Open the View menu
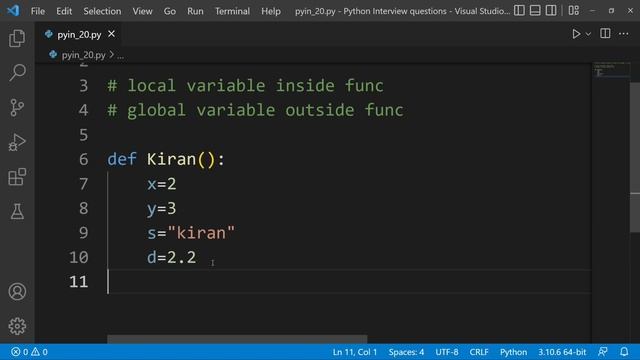Image resolution: width=640 pixels, height=360 pixels. tap(142, 11)
